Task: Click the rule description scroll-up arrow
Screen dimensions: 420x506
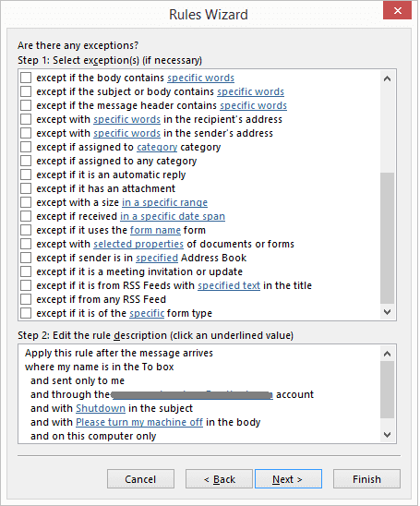Action: pyautogui.click(x=387, y=354)
